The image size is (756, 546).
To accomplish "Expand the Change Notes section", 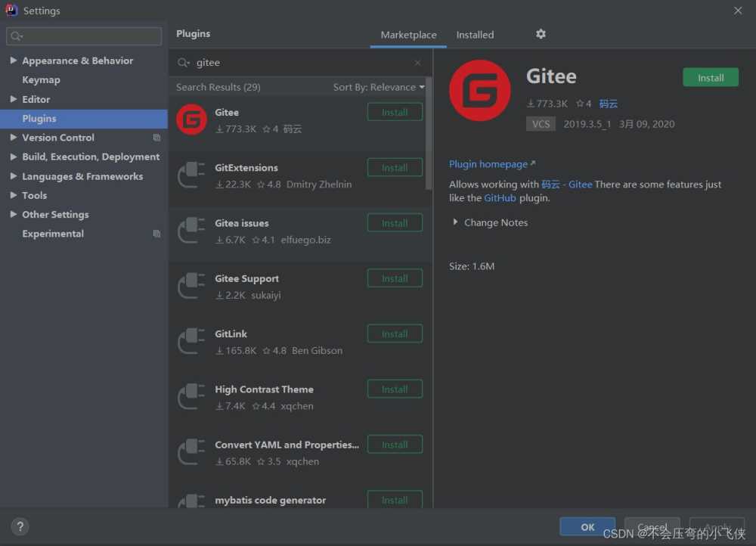I will click(454, 222).
